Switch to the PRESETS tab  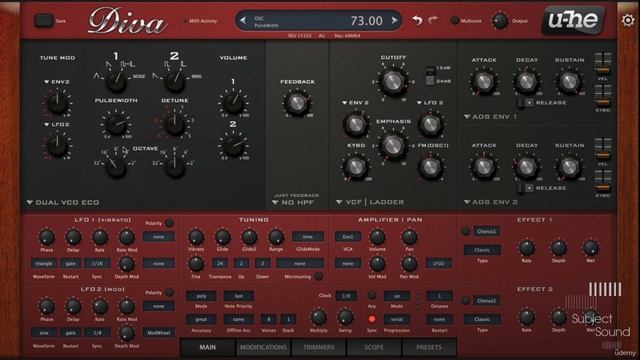click(429, 347)
